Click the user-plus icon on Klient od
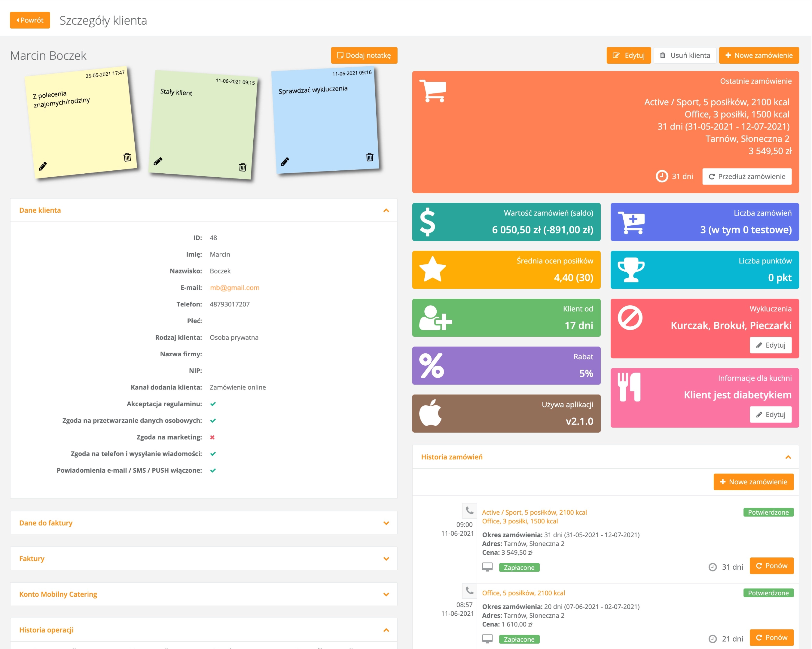 [436, 318]
